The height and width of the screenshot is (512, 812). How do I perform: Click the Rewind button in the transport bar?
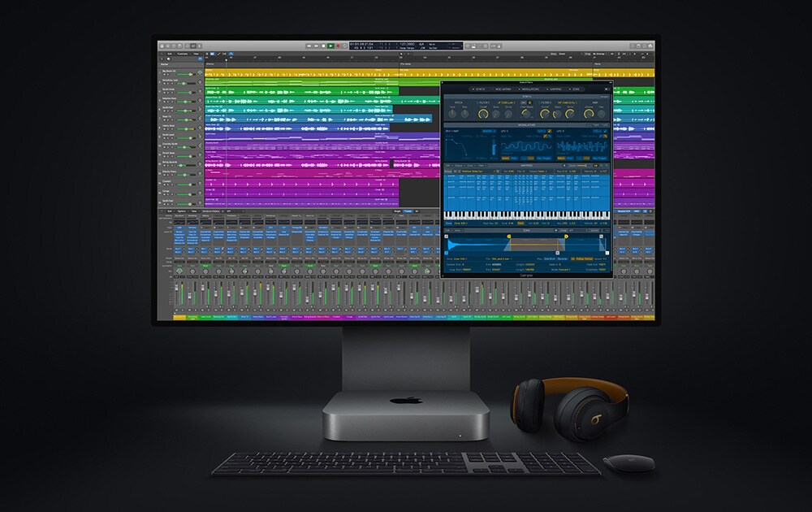[x=309, y=46]
